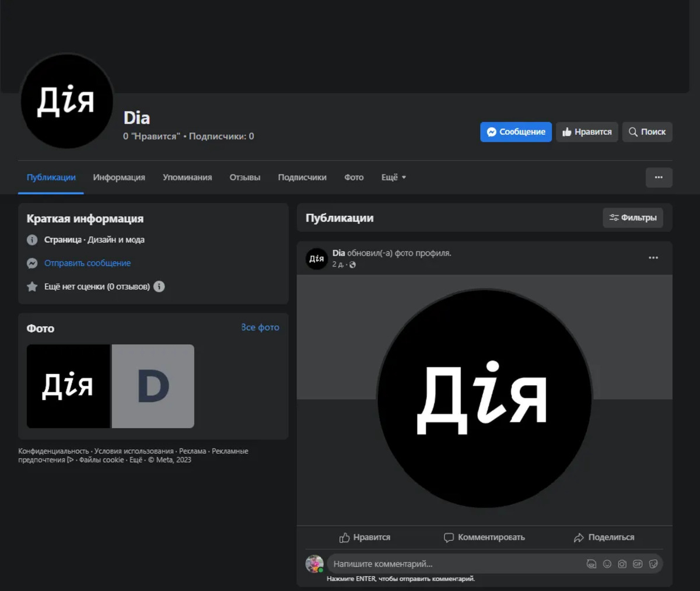
Task: Open the large Дія profile photo in the post
Action: point(484,400)
